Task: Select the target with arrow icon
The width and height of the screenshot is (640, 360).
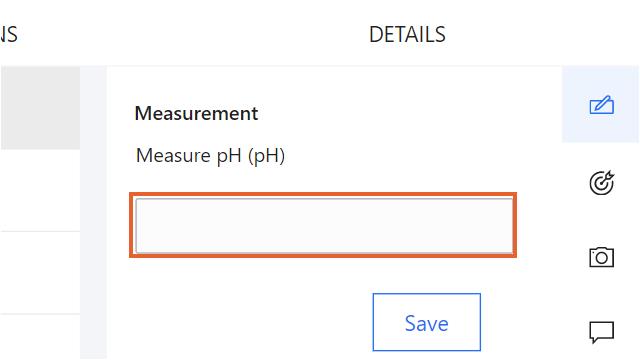Action: pyautogui.click(x=602, y=182)
